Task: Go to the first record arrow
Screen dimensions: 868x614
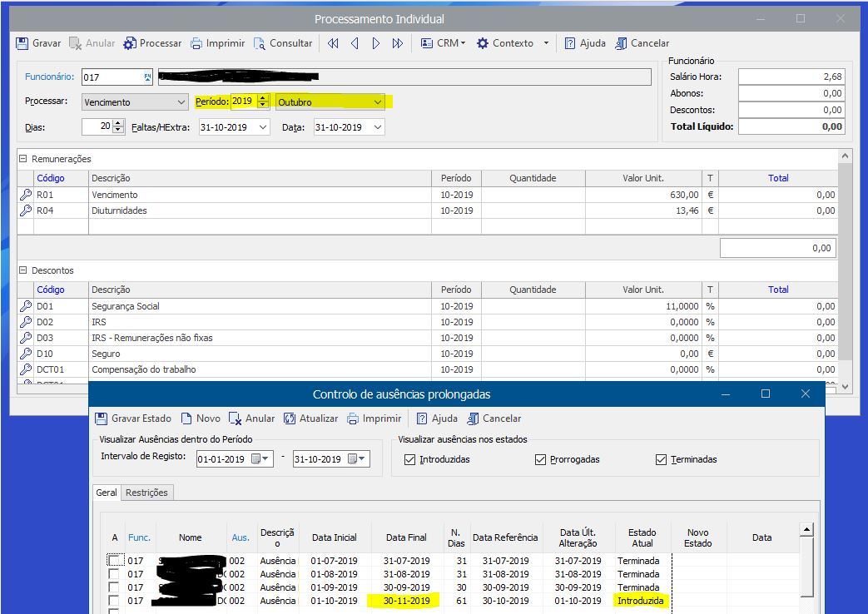Action: tap(333, 43)
